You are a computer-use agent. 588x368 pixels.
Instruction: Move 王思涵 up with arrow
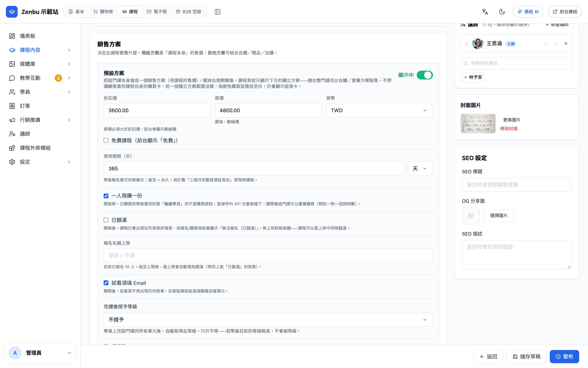pos(545,44)
